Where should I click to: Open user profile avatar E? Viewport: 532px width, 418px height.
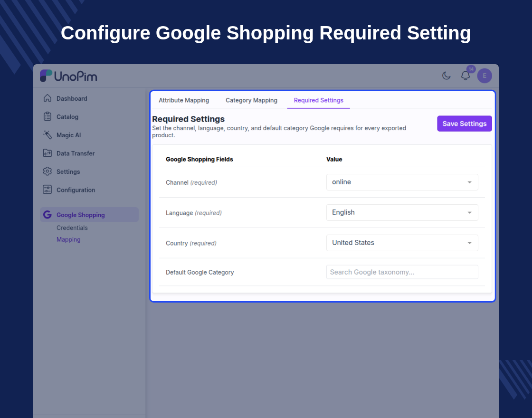click(x=484, y=76)
